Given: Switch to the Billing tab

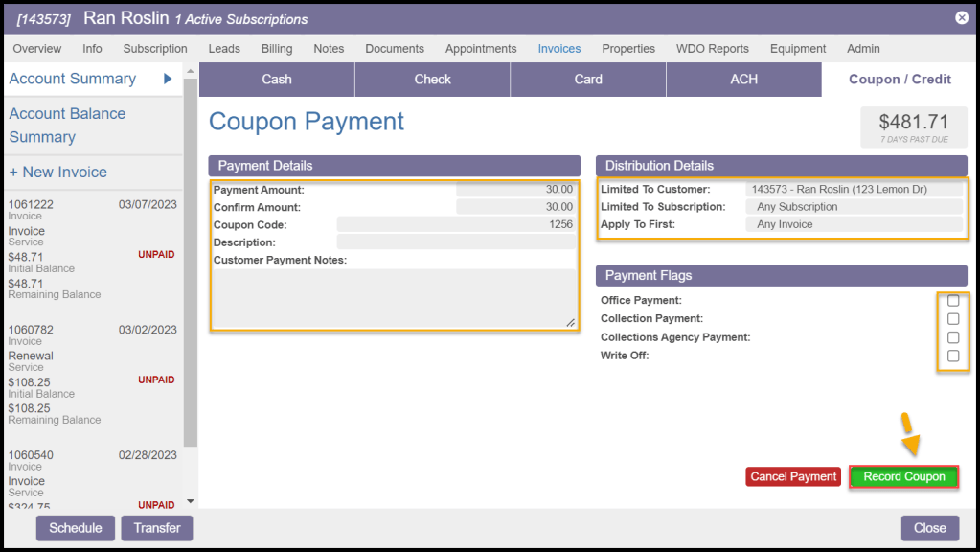Looking at the screenshot, I should 277,49.
